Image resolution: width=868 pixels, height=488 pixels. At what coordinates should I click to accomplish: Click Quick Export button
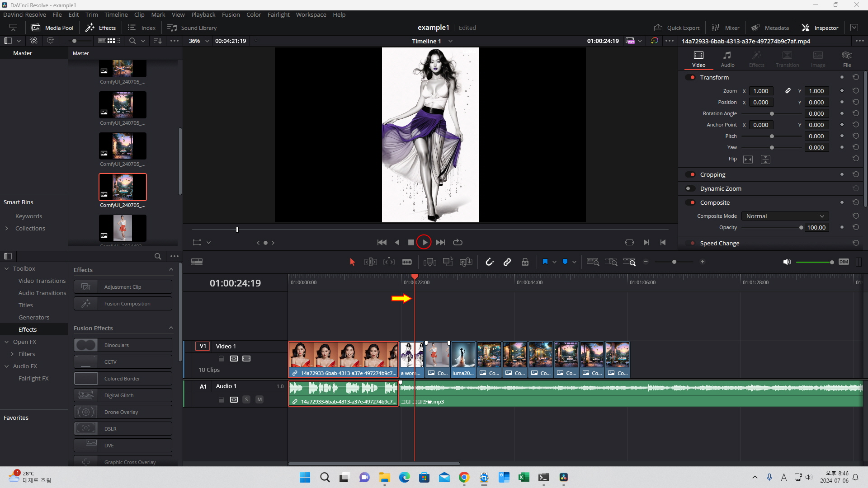point(677,28)
